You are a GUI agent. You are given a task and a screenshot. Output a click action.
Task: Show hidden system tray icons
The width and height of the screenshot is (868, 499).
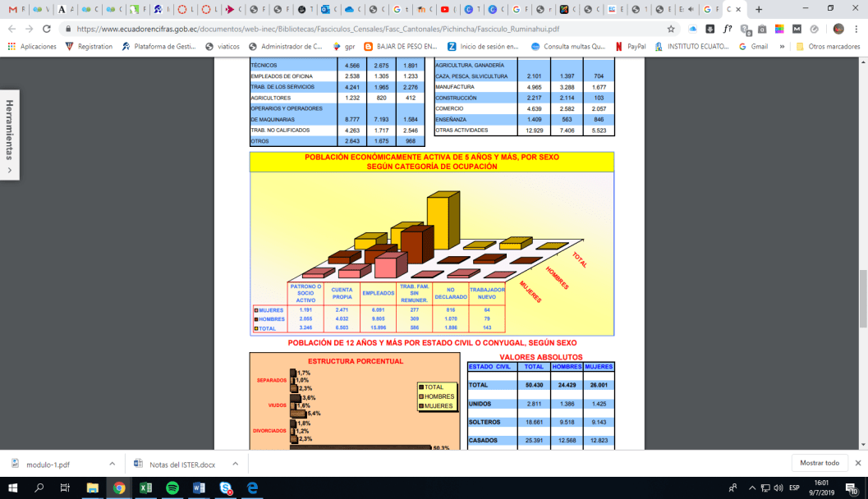pyautogui.click(x=751, y=488)
